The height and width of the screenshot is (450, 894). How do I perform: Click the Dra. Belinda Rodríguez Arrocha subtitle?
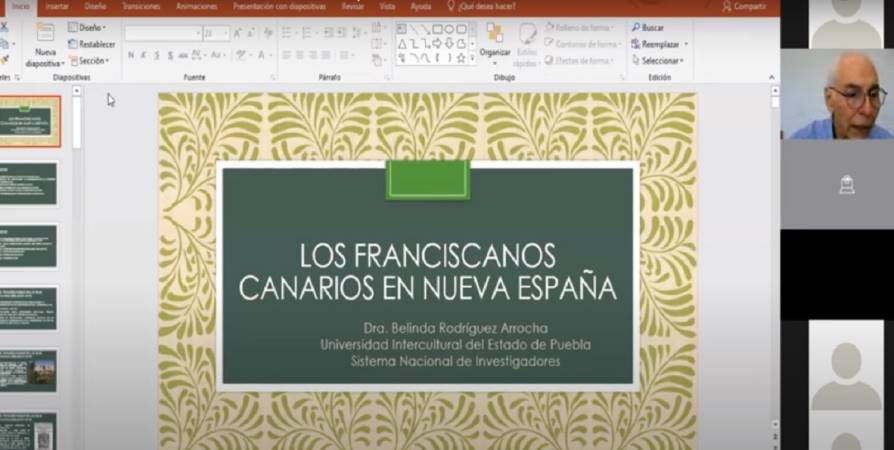456,329
